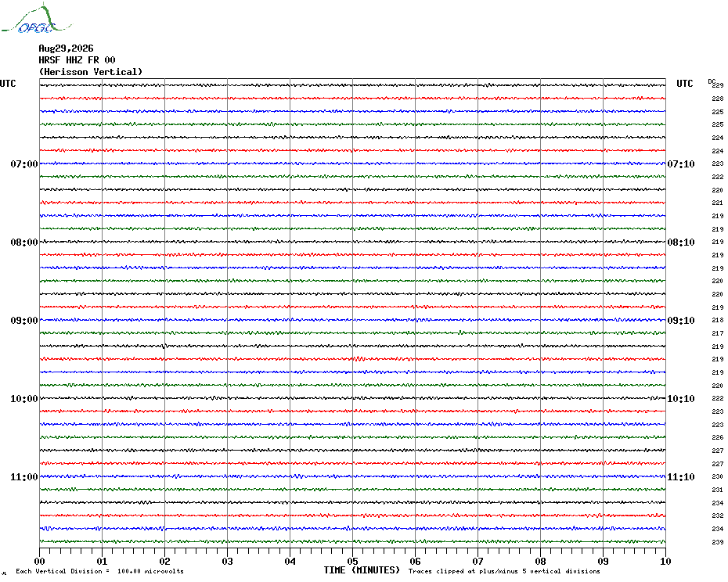Click the 11:00 time label
Screen dimensions: 728x582
24,476
